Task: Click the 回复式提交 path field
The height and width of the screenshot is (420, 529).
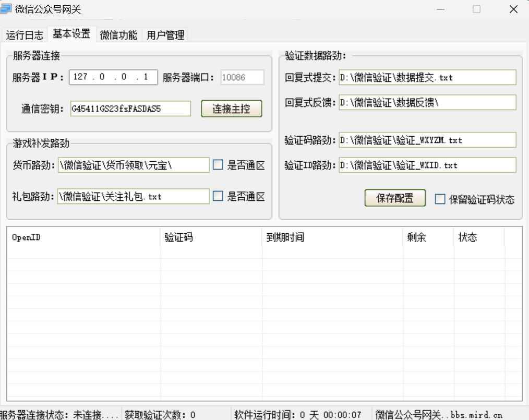Action: click(x=427, y=78)
